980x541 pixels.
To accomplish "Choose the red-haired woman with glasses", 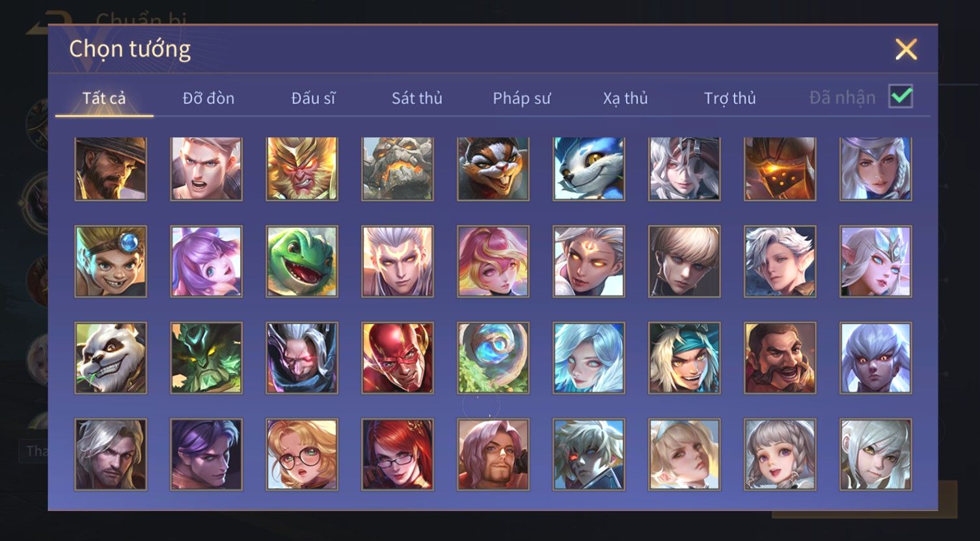I will pyautogui.click(x=398, y=454).
